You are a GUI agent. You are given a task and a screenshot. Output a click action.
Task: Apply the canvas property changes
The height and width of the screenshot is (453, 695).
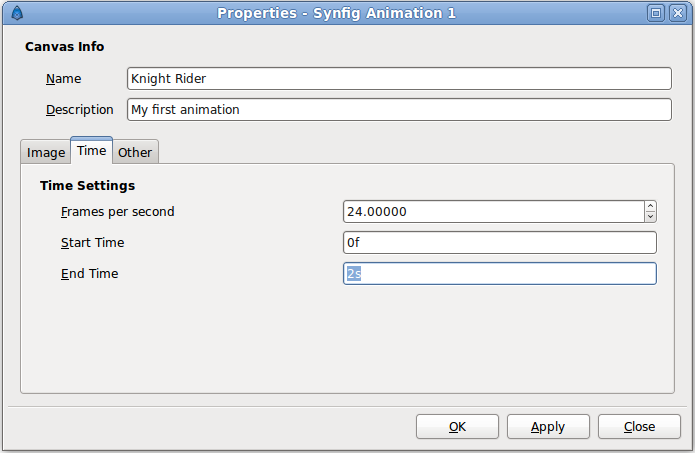coord(548,426)
